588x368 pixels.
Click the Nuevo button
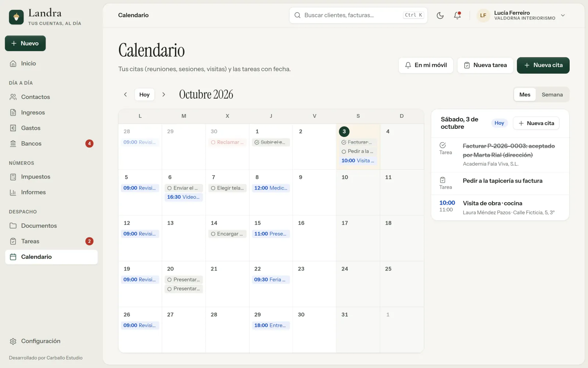[25, 43]
